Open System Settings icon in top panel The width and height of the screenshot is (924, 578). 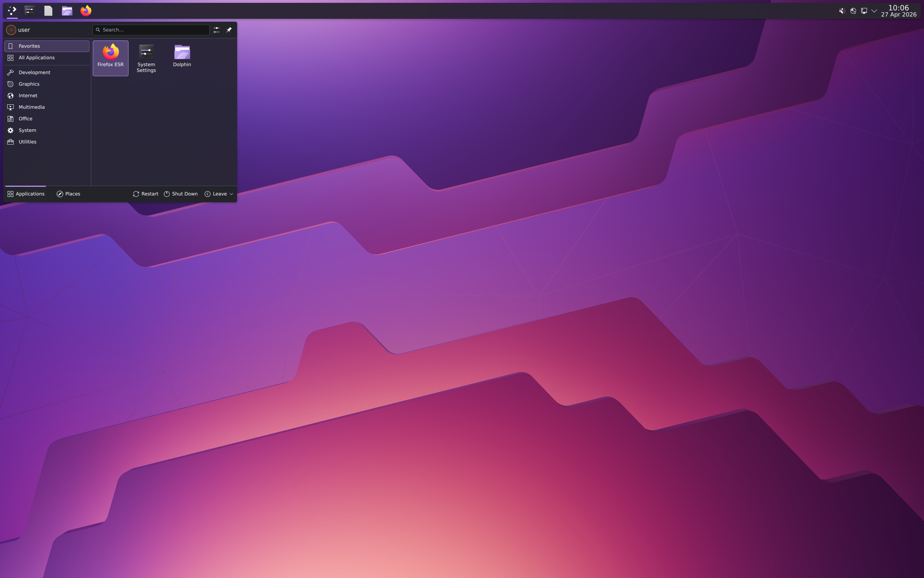click(29, 11)
